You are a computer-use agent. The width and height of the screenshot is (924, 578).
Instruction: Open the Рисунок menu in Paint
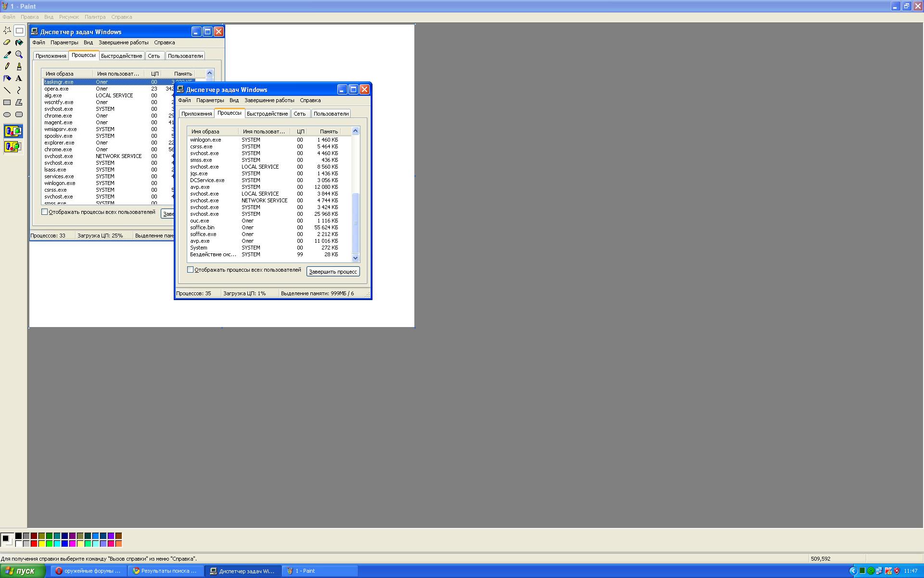[x=69, y=17]
